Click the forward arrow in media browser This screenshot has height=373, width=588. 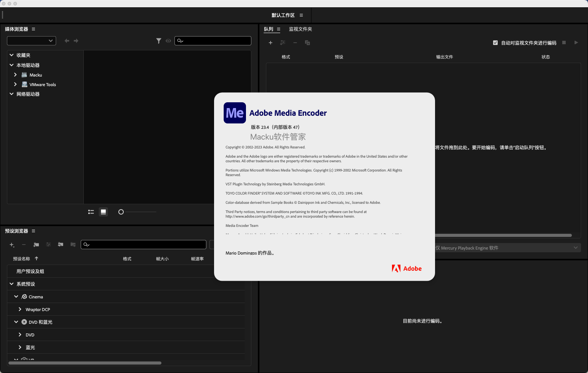(76, 41)
